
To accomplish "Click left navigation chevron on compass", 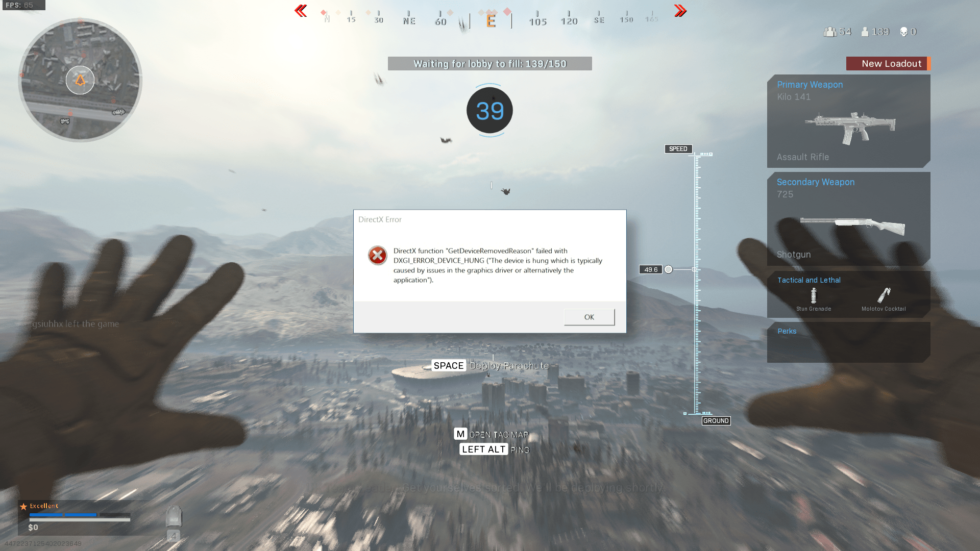I will 301,10.
